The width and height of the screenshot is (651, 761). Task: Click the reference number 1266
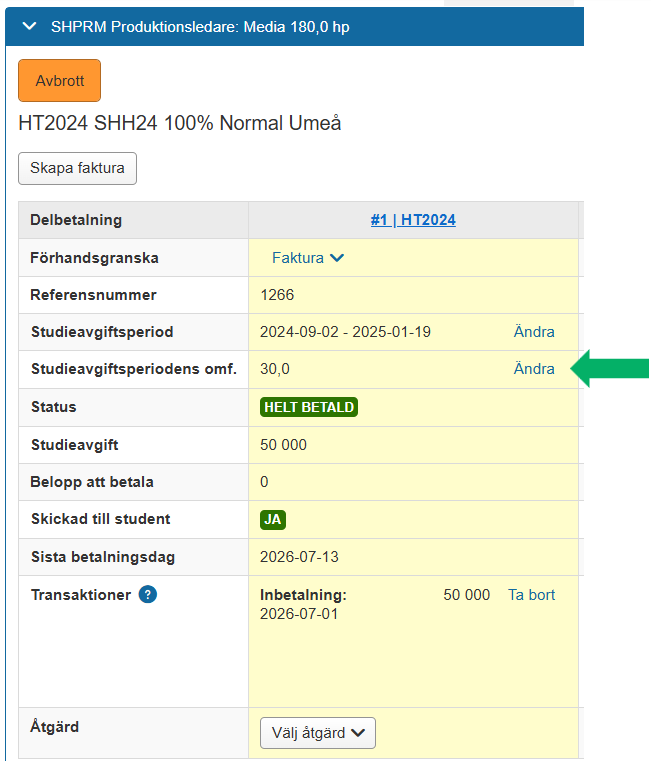(x=277, y=295)
